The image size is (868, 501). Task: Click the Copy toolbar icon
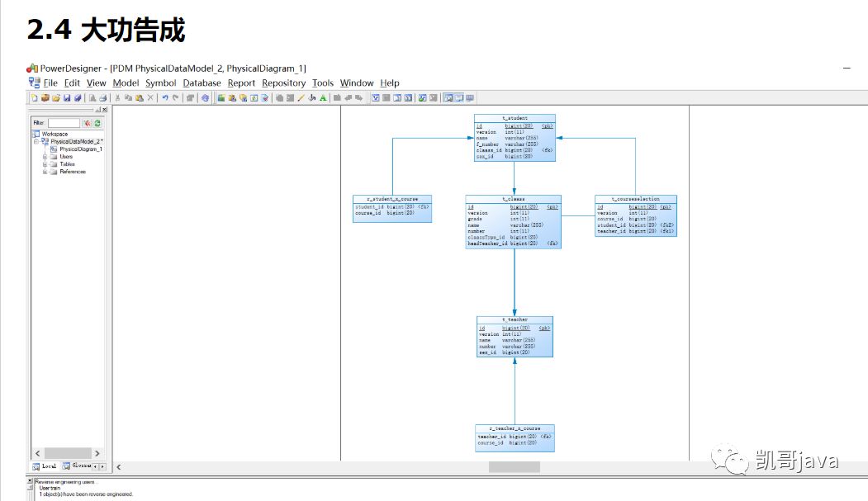point(129,98)
